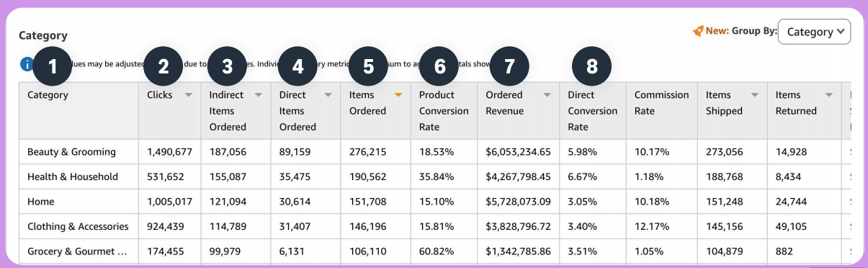Sort by Items Returned column arrow
This screenshot has height=268, width=868.
click(828, 95)
